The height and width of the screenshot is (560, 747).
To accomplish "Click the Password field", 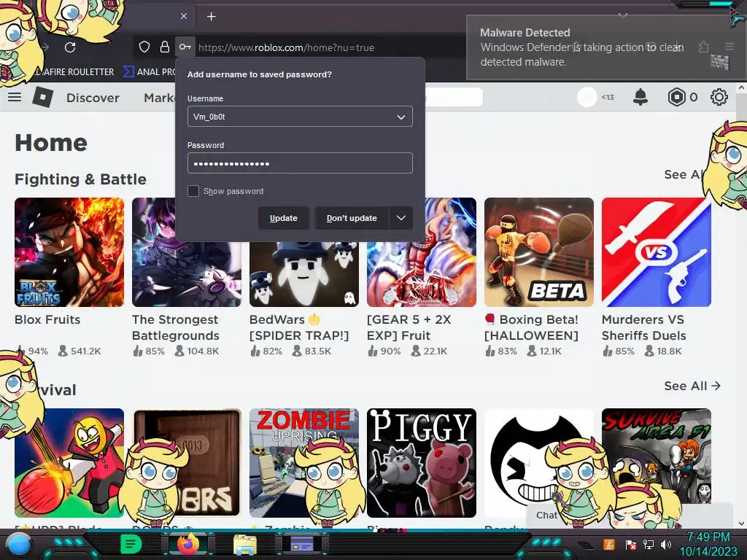I will tap(300, 163).
